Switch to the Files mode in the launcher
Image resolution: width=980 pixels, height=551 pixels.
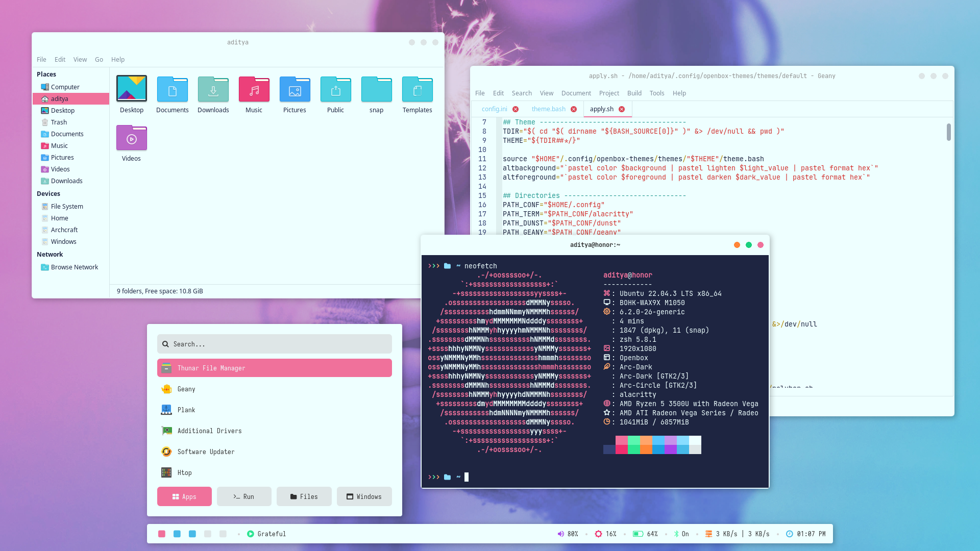point(304,496)
